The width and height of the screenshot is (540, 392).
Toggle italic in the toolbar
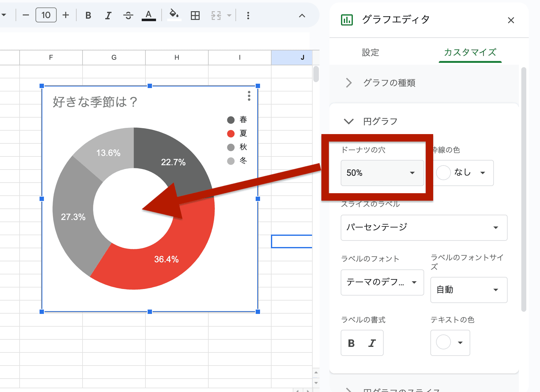coord(108,16)
